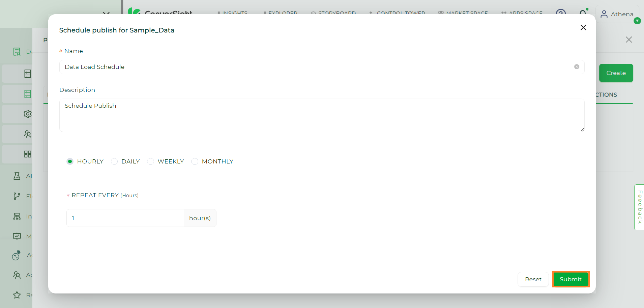
Task: Close the background panel with X icon
Action: (x=629, y=40)
